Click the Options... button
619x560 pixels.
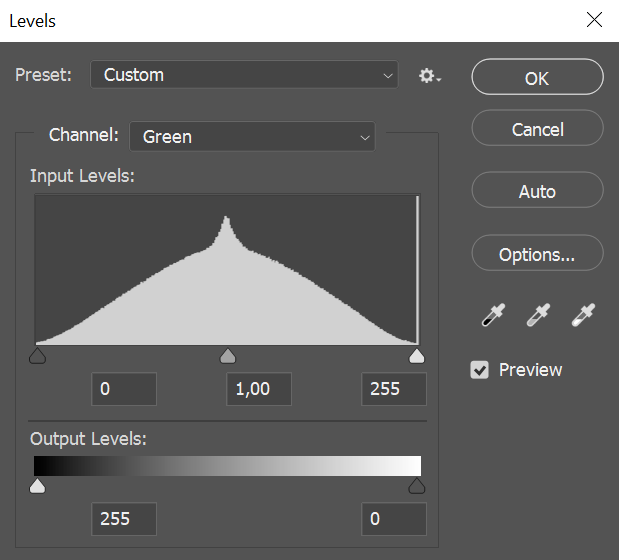pyautogui.click(x=537, y=253)
